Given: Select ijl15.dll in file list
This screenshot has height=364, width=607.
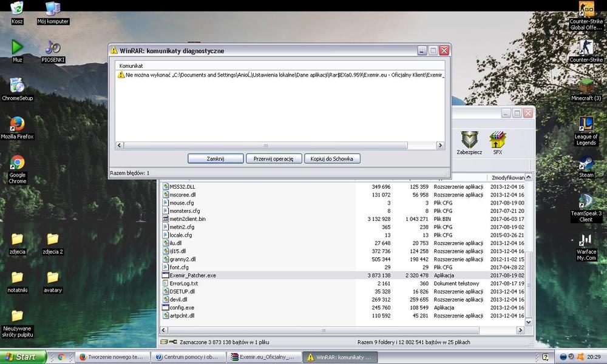Looking at the screenshot, I should tap(343, 251).
